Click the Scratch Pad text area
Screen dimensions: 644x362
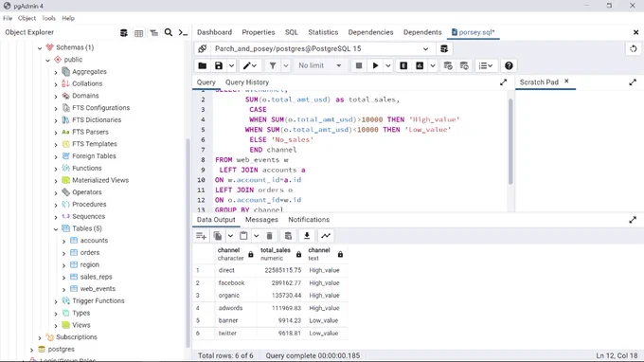(579, 152)
